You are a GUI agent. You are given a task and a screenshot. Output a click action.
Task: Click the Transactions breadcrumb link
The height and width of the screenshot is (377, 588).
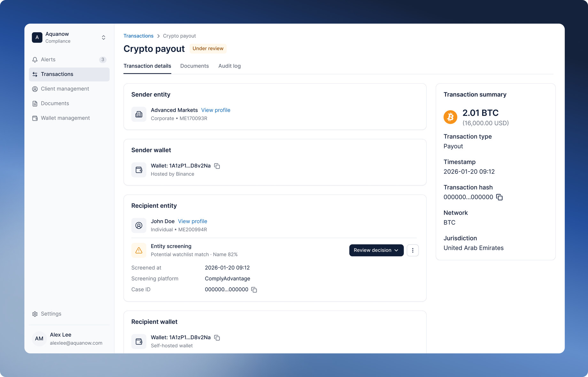pos(138,36)
